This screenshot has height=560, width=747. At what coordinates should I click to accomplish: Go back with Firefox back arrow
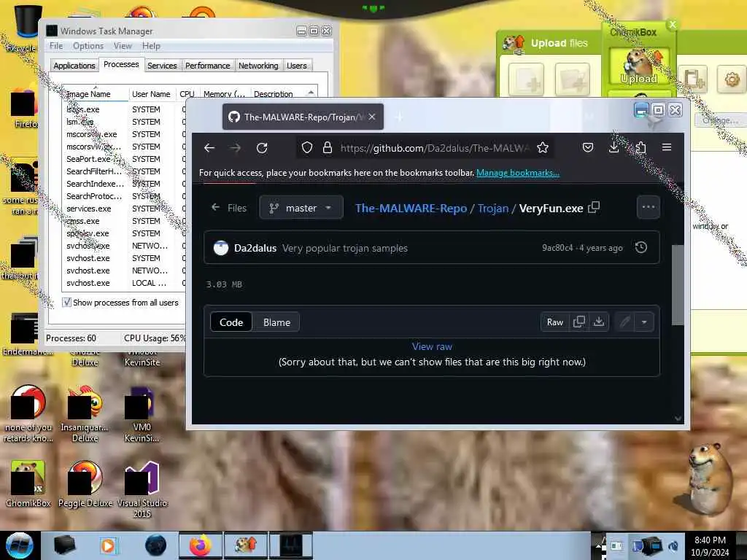click(x=209, y=148)
